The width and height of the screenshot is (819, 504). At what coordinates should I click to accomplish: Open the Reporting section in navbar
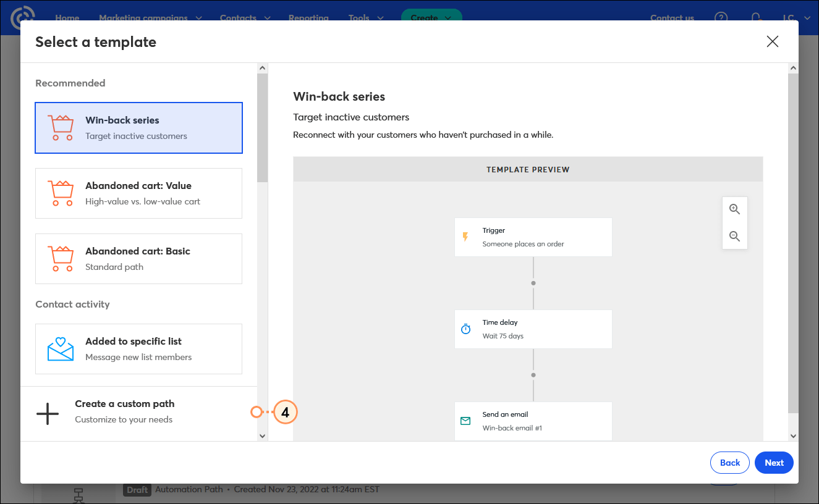click(x=308, y=18)
